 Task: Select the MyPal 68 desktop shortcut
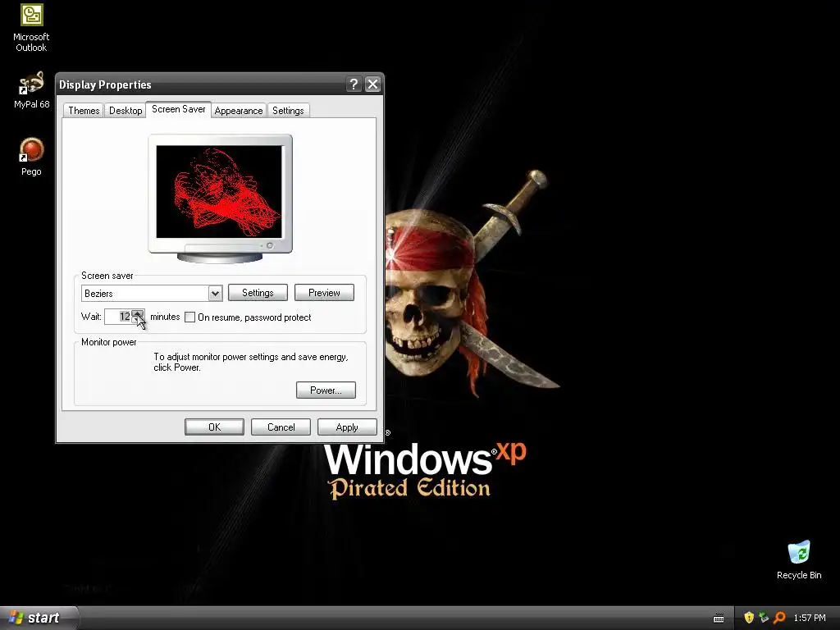coord(31,90)
